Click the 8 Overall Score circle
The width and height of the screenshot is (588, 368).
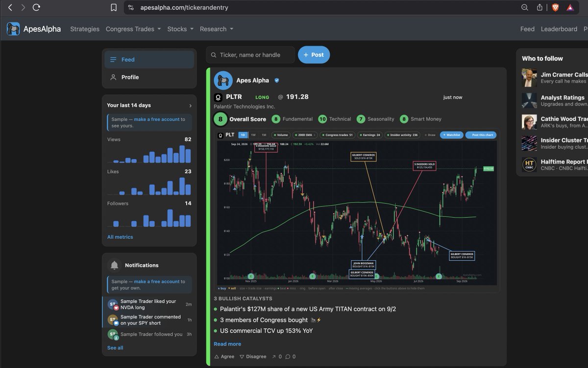(x=220, y=119)
